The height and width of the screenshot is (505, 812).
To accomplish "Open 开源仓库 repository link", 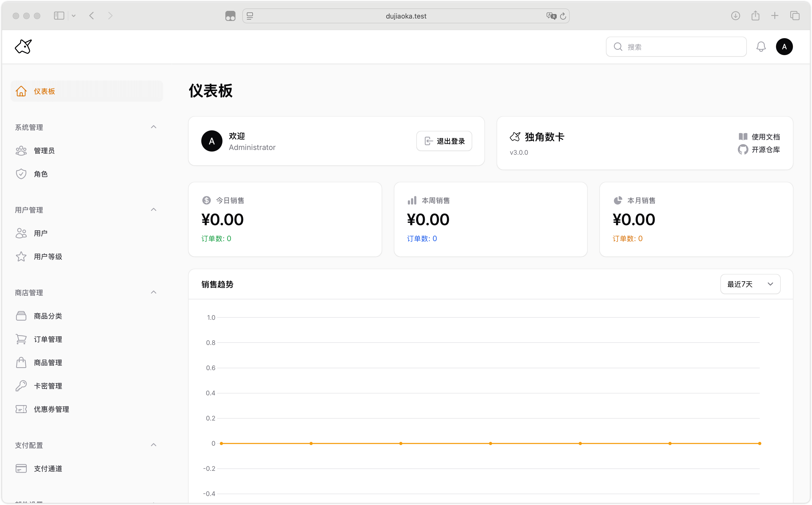I will pyautogui.click(x=765, y=150).
